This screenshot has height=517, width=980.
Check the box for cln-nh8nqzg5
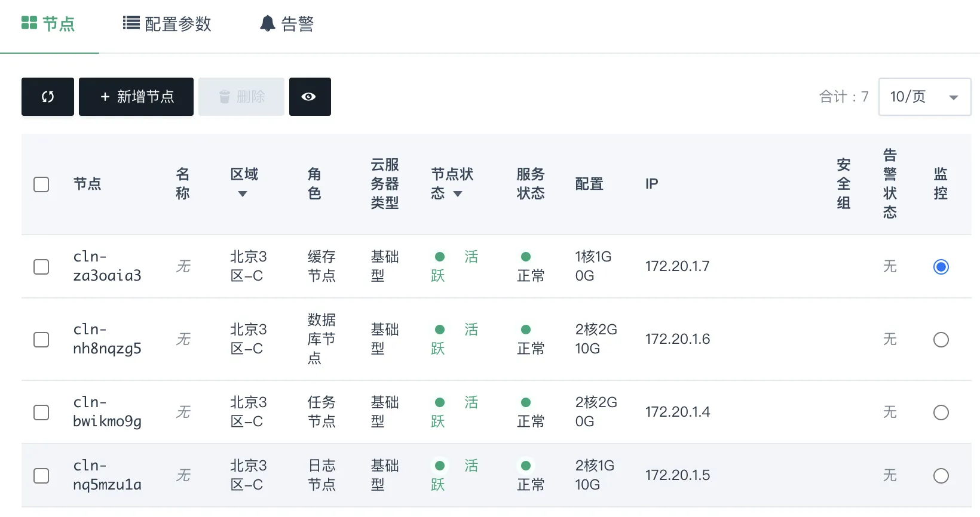point(41,340)
